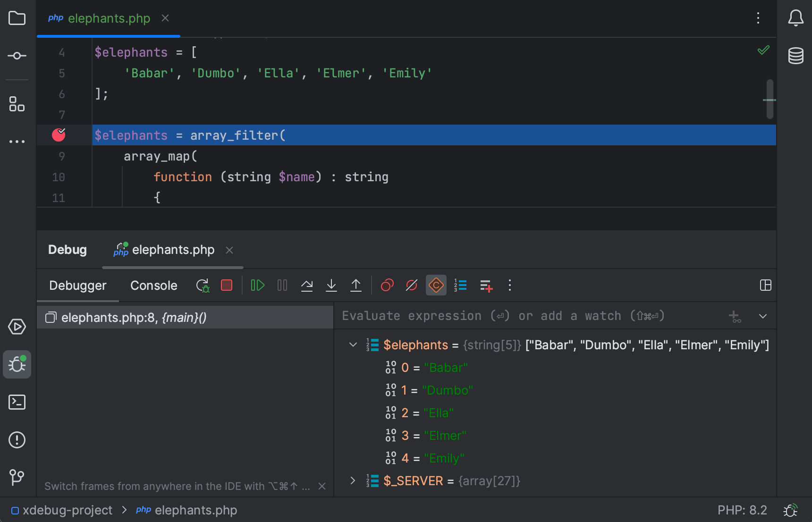The image size is (812, 522).
Task: Rerun debug session for elephants.php
Action: tap(203, 286)
